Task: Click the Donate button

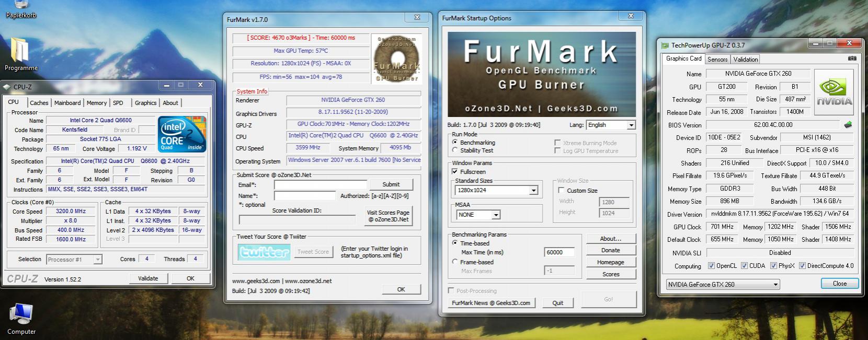Action: 611,250
